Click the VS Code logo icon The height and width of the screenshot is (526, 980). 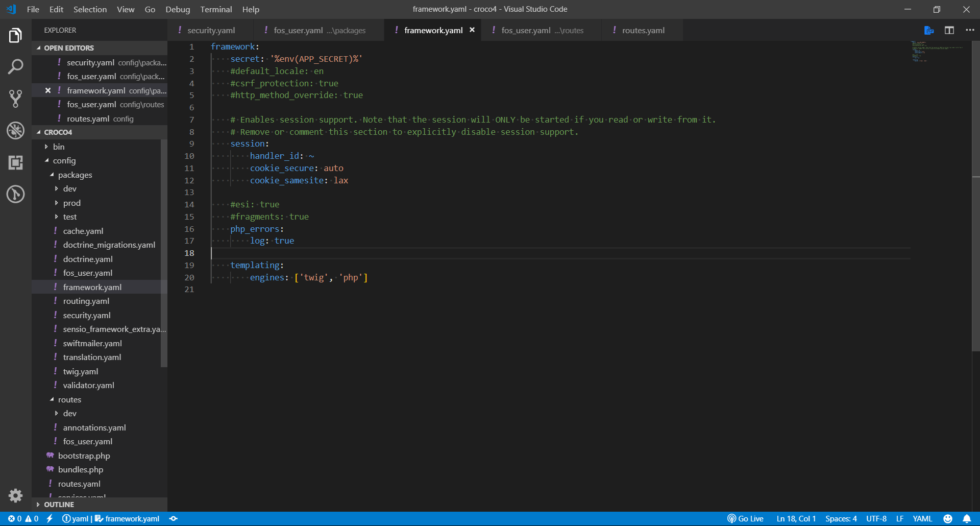pyautogui.click(x=11, y=9)
